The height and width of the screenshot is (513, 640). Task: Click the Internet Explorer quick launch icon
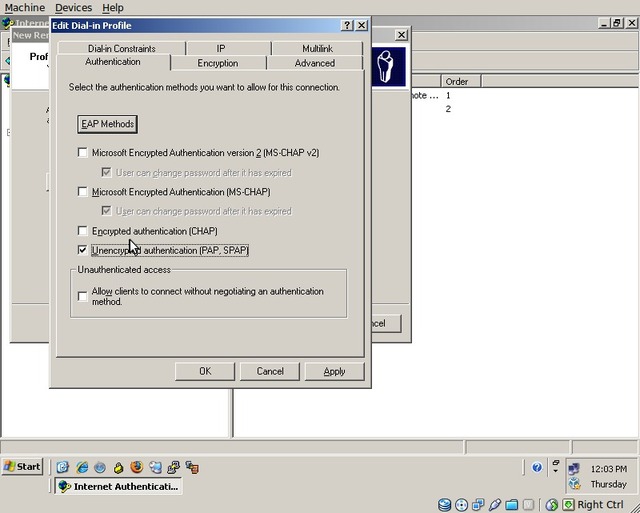click(81, 467)
